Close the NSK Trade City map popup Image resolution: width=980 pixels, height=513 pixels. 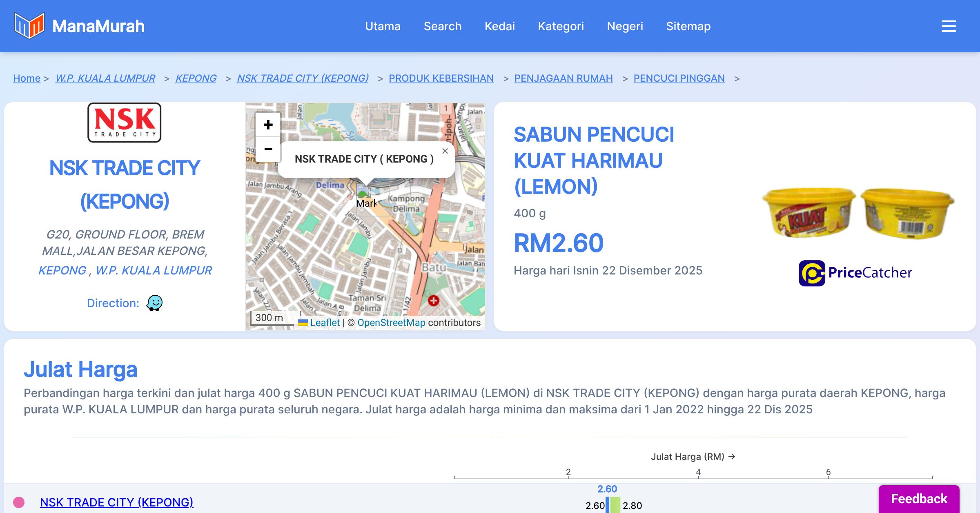tap(445, 151)
